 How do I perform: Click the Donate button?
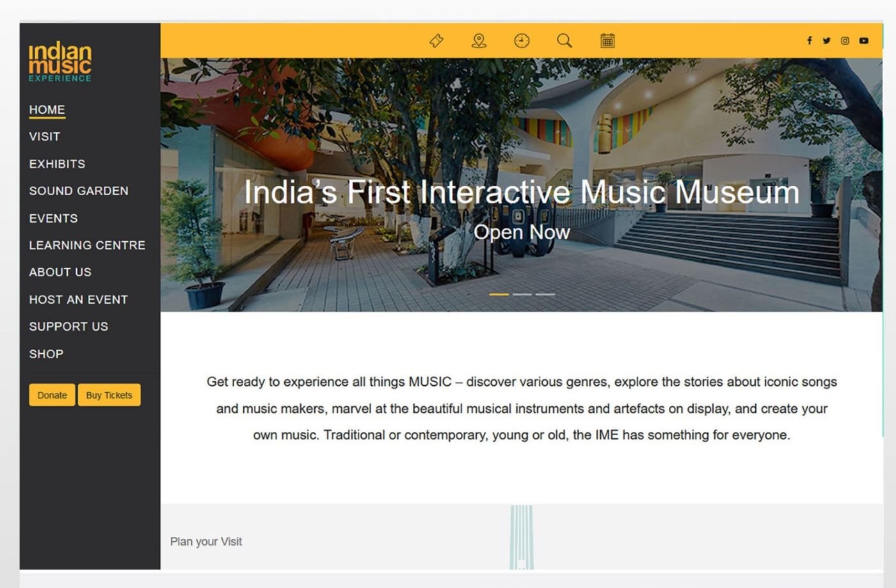pyautogui.click(x=52, y=395)
